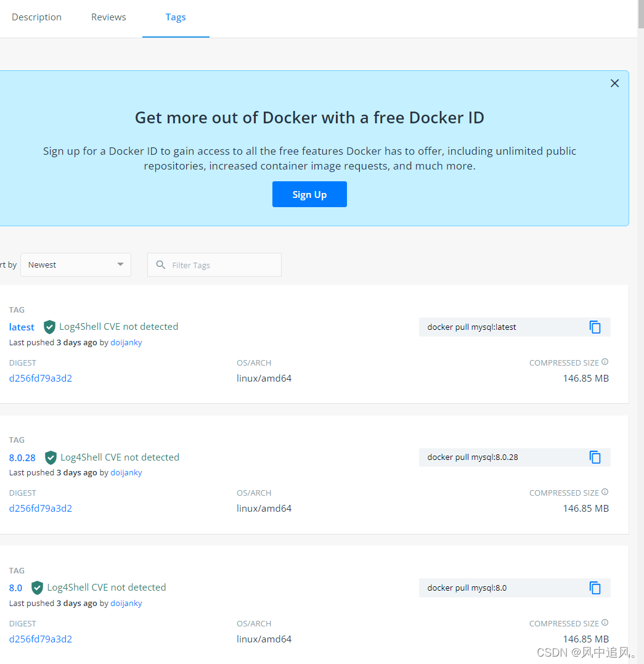Image resolution: width=644 pixels, height=664 pixels.
Task: Click the page vertical scrollbar thumb
Action: pyautogui.click(x=641, y=14)
